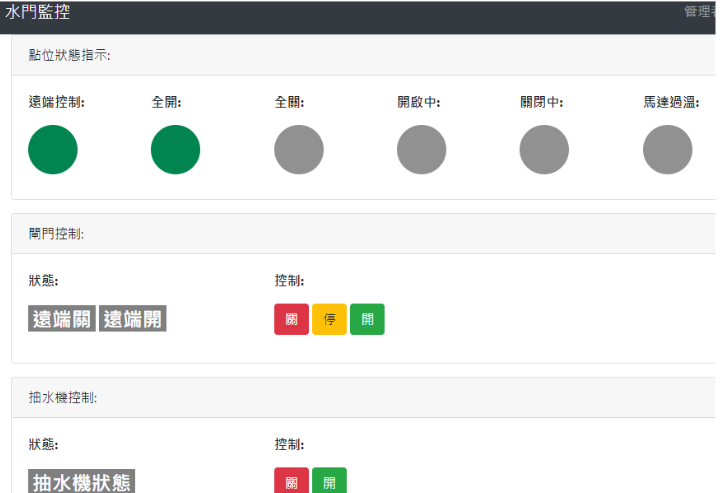Click the green 遠端控制 status indicator

(53, 150)
